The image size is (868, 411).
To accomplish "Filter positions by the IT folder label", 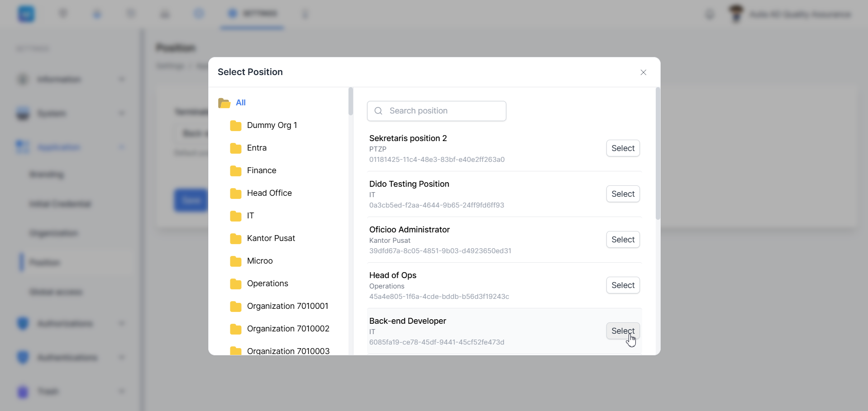I will point(250,216).
